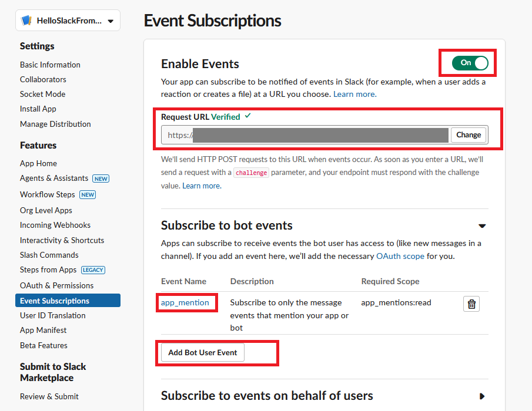Follow the OAuth scope link

click(x=400, y=256)
